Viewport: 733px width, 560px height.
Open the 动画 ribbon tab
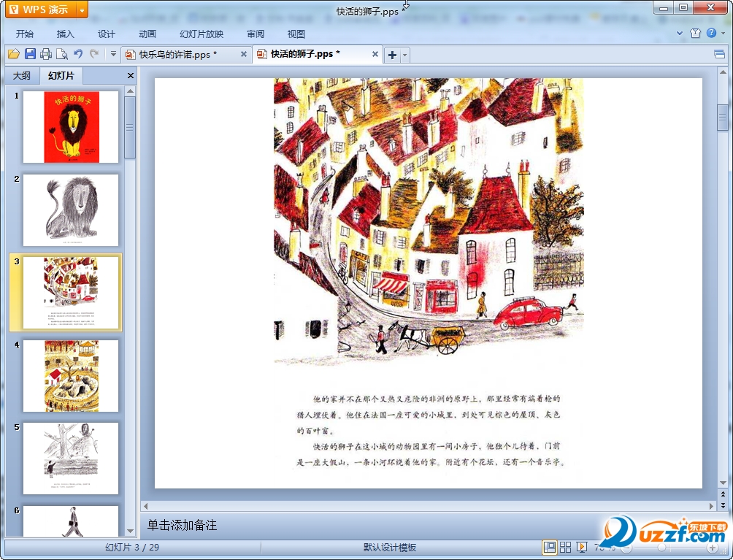point(147,34)
